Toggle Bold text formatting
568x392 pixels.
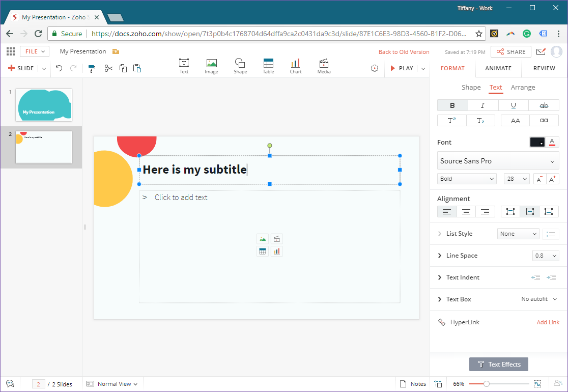click(x=452, y=105)
